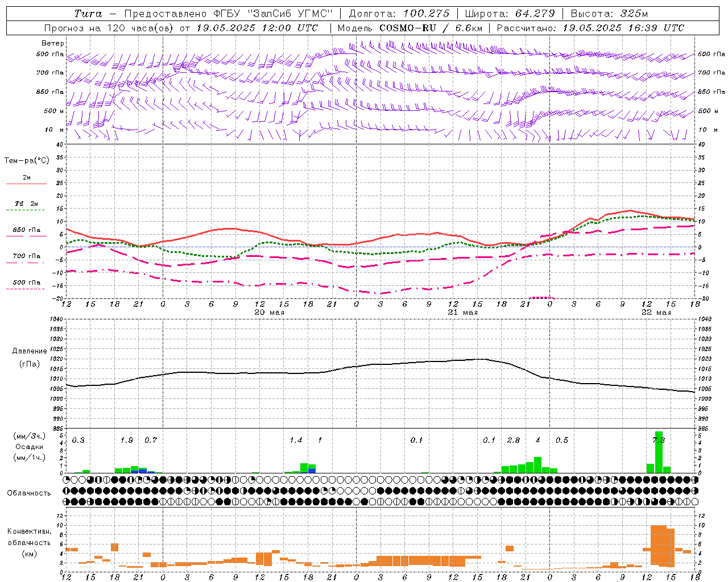
Task: Click the "Высота: 325м" header field
Action: click(609, 14)
